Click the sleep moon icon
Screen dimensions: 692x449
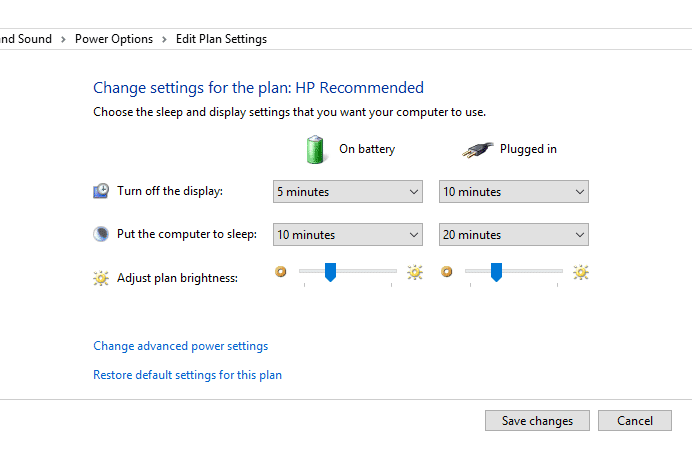click(x=101, y=234)
